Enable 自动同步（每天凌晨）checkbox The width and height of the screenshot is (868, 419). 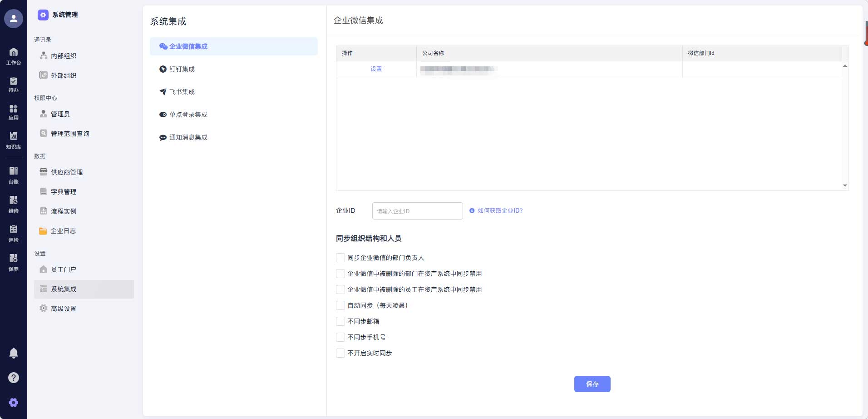tap(340, 305)
